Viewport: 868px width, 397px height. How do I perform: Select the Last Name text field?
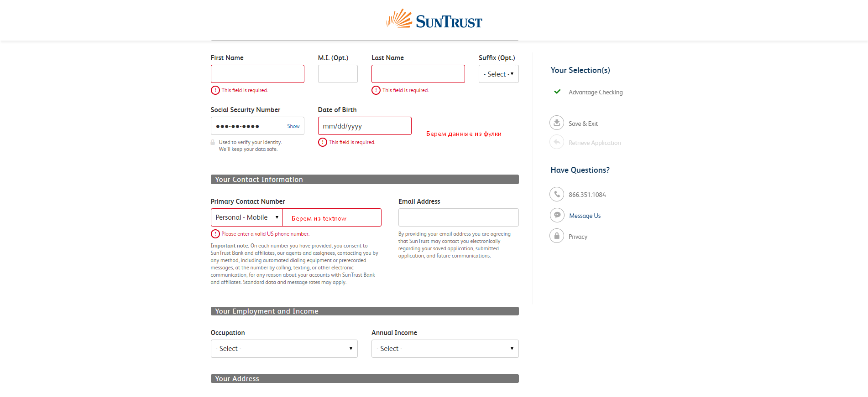418,74
